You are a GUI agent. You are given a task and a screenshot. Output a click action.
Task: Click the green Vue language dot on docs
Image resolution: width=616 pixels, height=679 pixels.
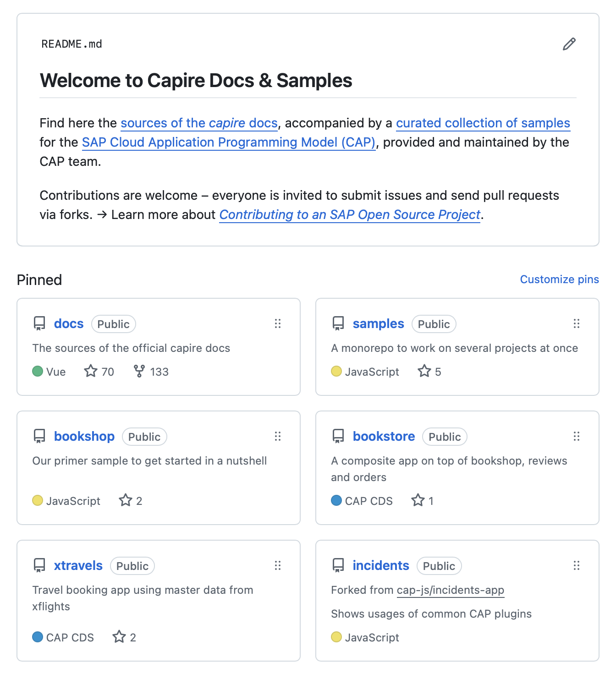[37, 372]
